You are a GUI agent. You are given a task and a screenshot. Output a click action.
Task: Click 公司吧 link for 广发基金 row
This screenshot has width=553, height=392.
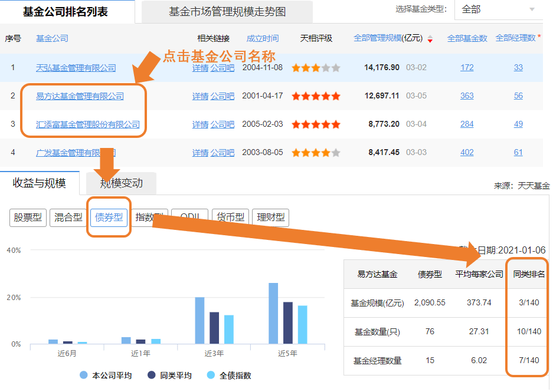tap(222, 153)
